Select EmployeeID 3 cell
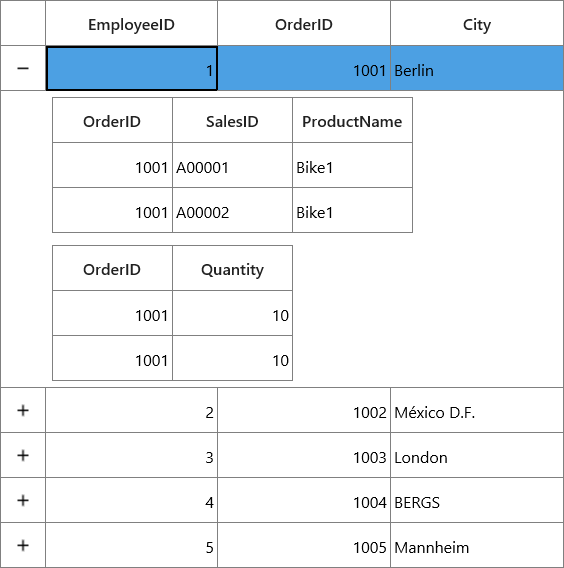This screenshot has height=568, width=564. tap(131, 455)
